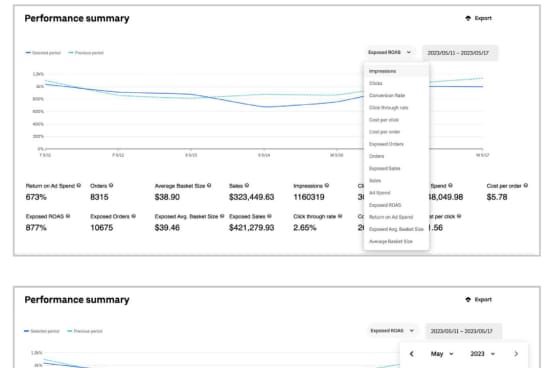Click the info icon next to Exposed Sales
Viewport: 552px width, 368px height.
269,216
